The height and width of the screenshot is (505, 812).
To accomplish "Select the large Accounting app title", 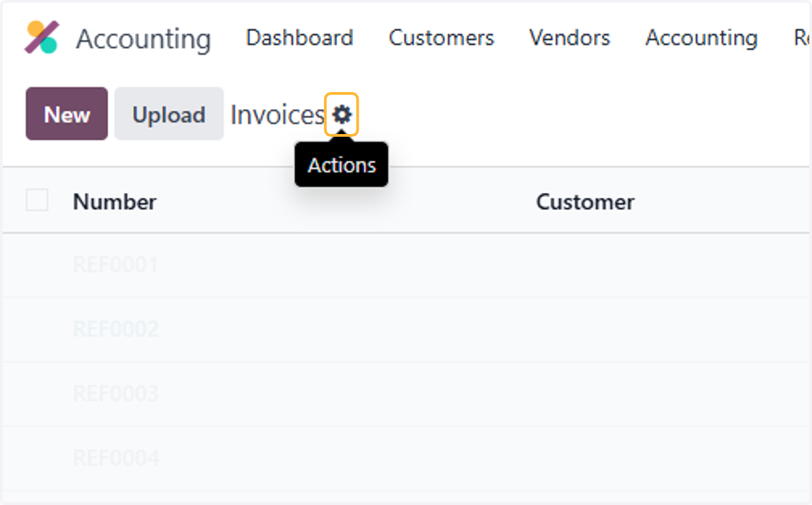I will coord(143,39).
